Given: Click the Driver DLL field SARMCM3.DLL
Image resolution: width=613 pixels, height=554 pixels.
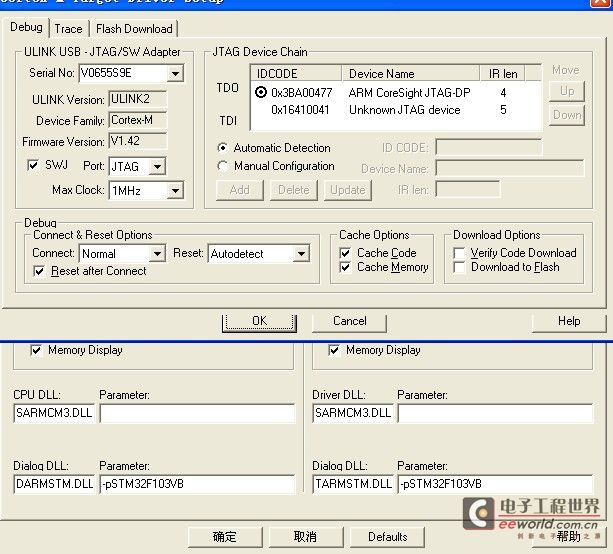Looking at the screenshot, I should coord(353,413).
